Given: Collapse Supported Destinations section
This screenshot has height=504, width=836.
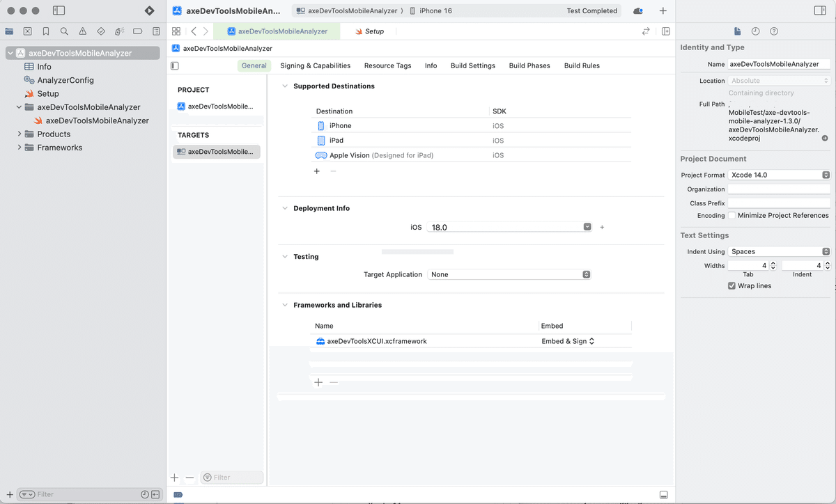Looking at the screenshot, I should click(284, 86).
